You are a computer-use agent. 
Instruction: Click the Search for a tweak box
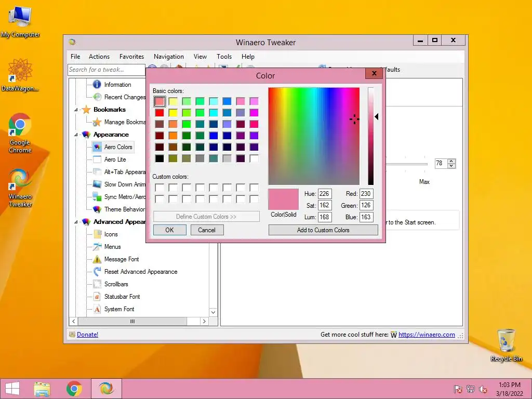[106, 70]
